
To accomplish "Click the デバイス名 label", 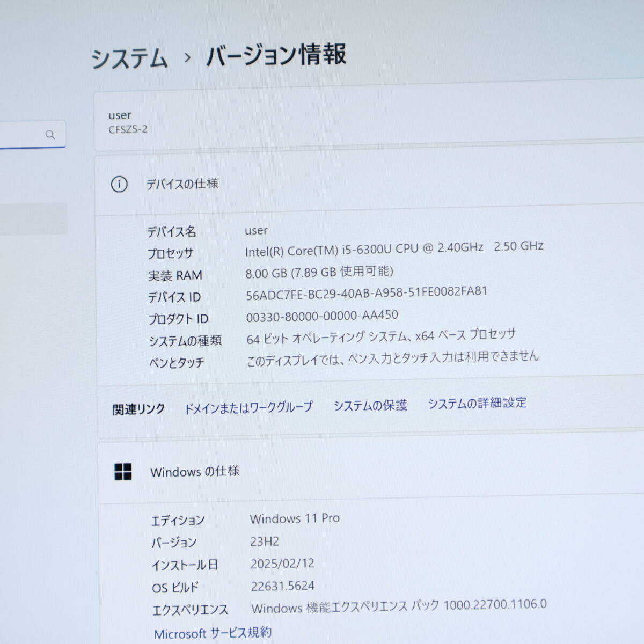I will 172,232.
